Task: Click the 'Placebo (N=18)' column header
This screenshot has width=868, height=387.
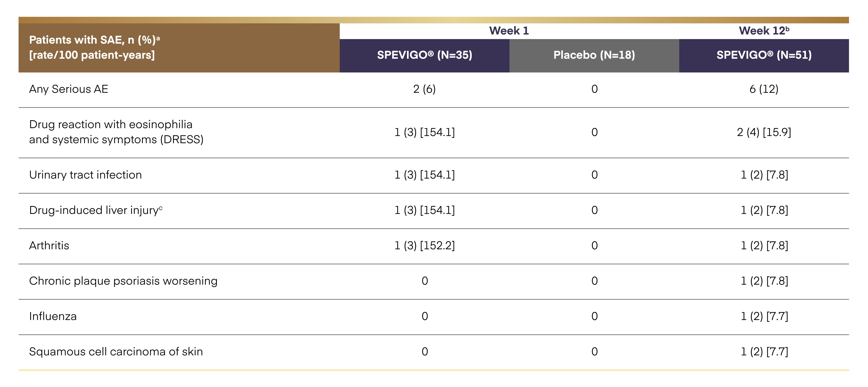Action: (x=594, y=55)
